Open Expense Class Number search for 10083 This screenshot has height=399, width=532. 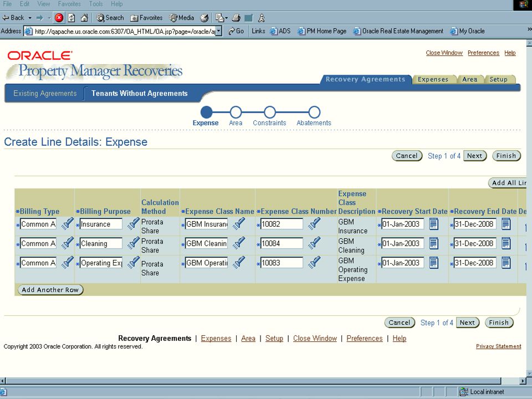pyautogui.click(x=314, y=262)
